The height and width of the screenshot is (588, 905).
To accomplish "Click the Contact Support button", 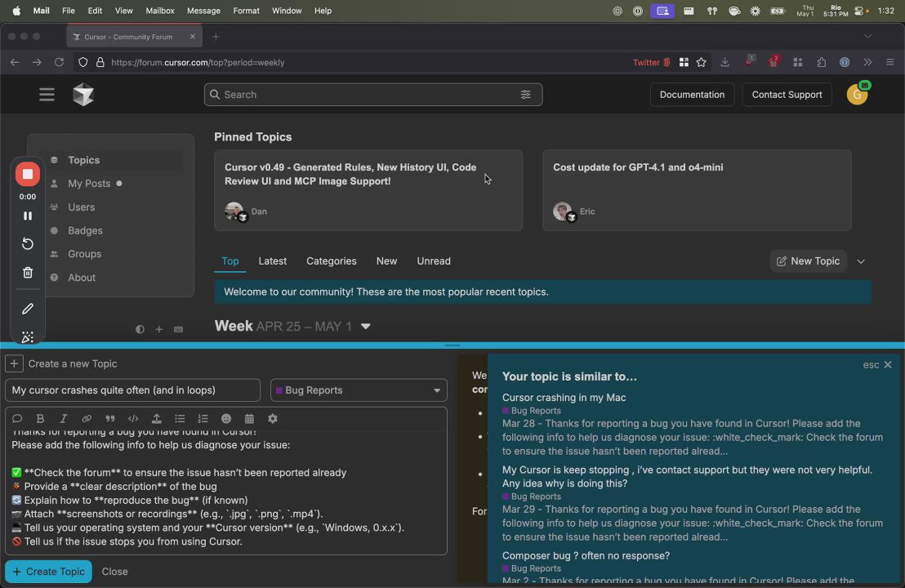I will (787, 95).
